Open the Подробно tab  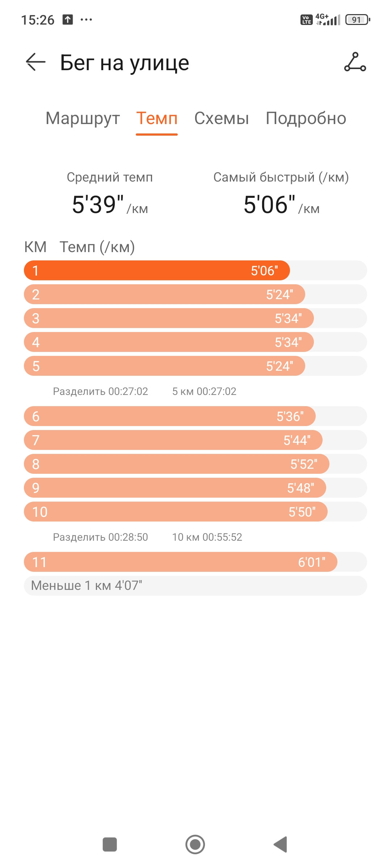pyautogui.click(x=306, y=118)
